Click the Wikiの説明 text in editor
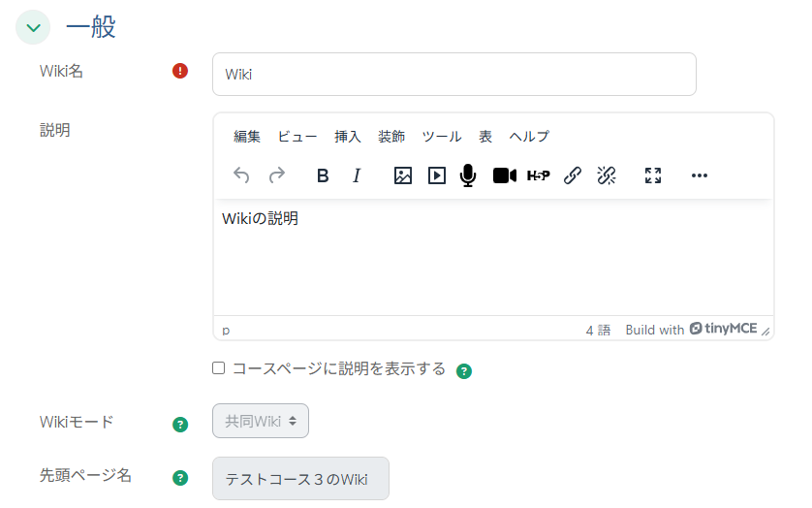 coord(260,219)
